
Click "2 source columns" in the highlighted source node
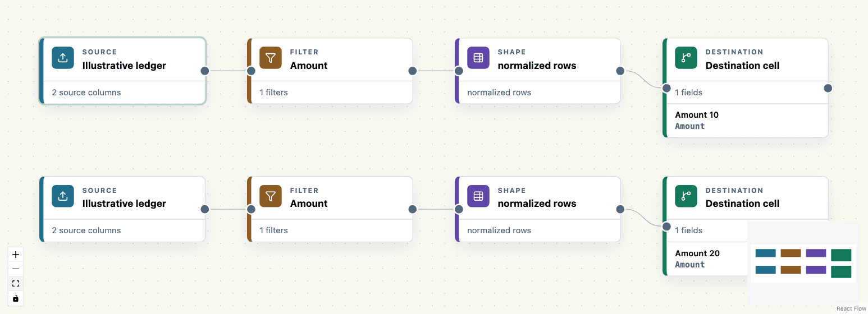pyautogui.click(x=86, y=93)
